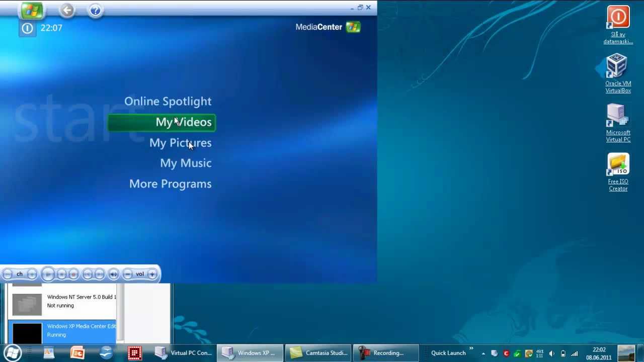Start recording with the red record button
The width and height of the screenshot is (644, 362).
tap(73, 274)
